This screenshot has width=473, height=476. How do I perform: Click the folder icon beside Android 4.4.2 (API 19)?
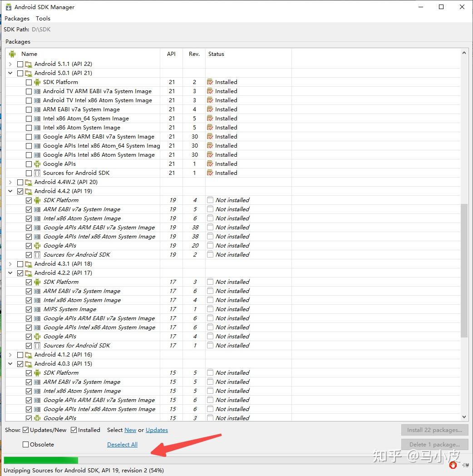tap(29, 191)
